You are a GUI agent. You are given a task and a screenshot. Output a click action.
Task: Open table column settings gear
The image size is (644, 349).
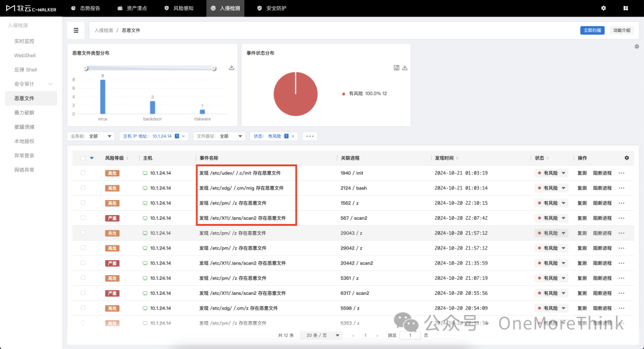pos(627,158)
